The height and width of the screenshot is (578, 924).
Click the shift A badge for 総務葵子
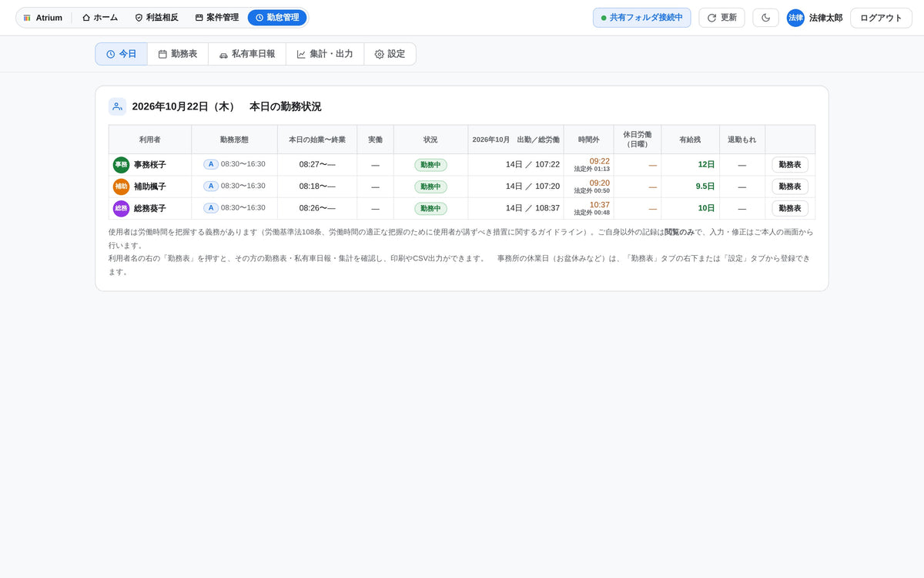tap(211, 208)
